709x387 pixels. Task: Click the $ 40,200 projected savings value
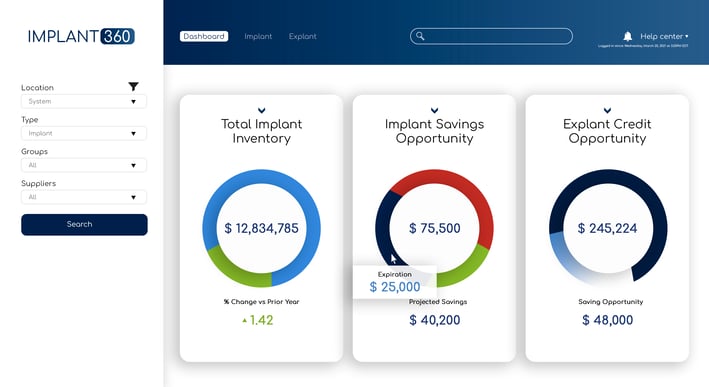pos(435,320)
